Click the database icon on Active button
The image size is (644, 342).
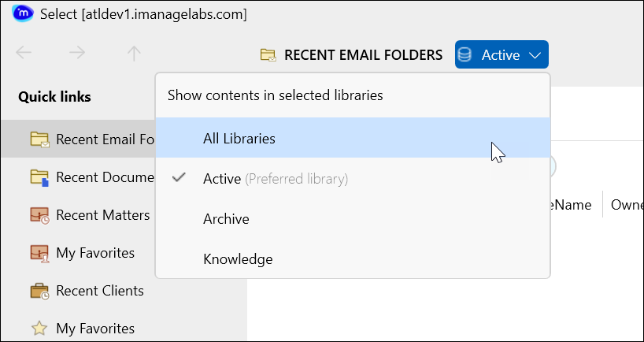pyautogui.click(x=464, y=55)
